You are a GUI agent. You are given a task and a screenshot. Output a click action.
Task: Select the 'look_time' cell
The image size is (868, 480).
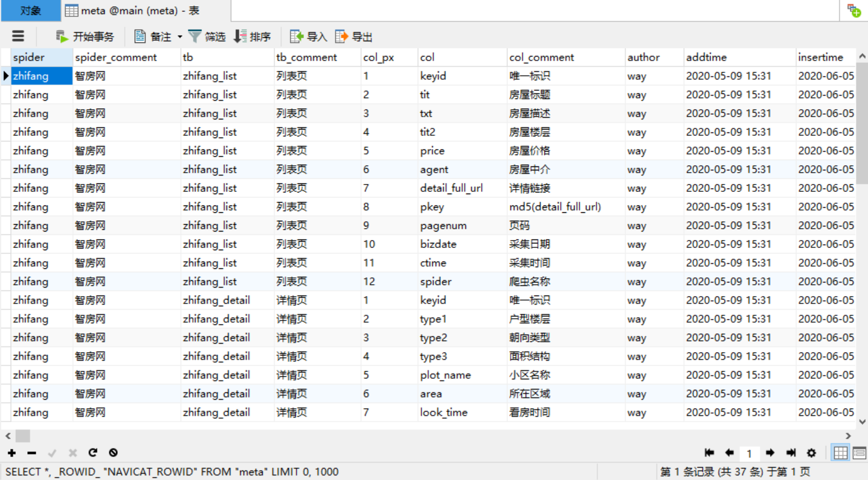(x=462, y=412)
